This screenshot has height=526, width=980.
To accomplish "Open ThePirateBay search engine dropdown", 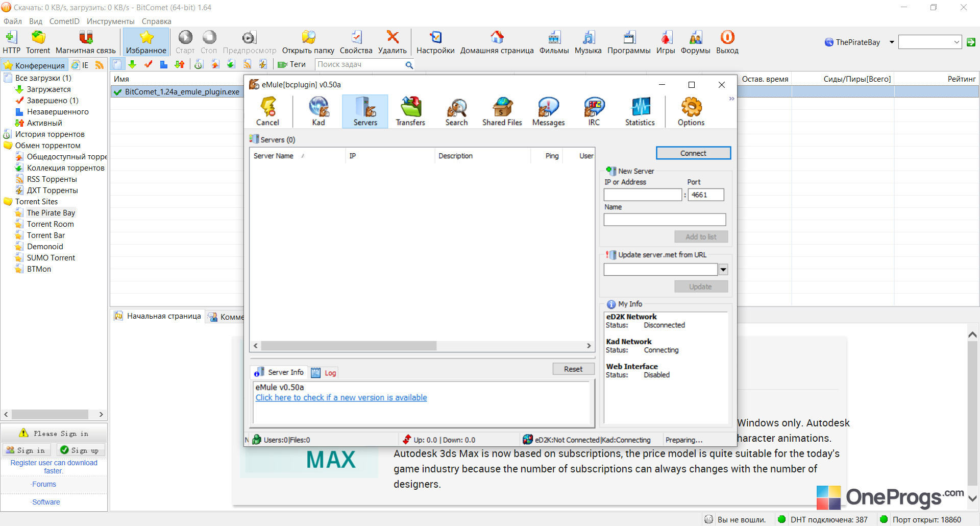I will coord(892,42).
